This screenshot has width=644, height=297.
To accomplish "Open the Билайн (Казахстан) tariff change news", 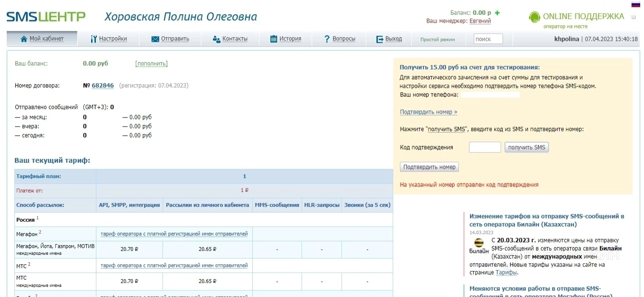I will [547, 220].
